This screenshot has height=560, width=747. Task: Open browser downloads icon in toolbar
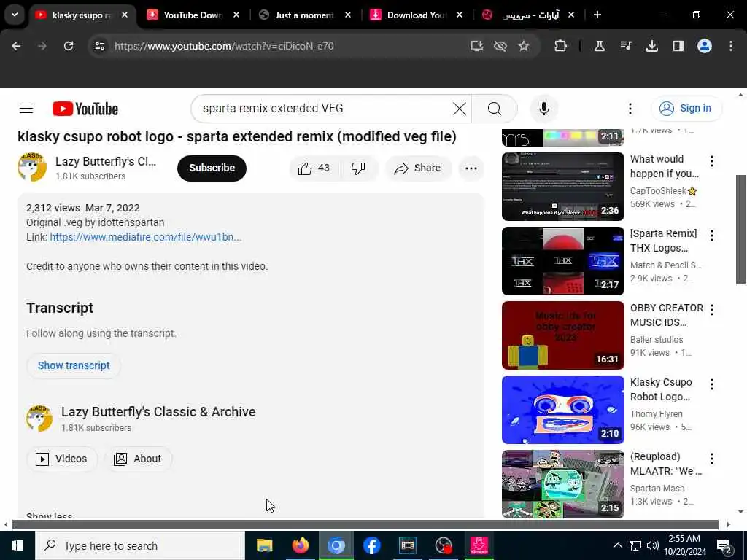tap(651, 46)
